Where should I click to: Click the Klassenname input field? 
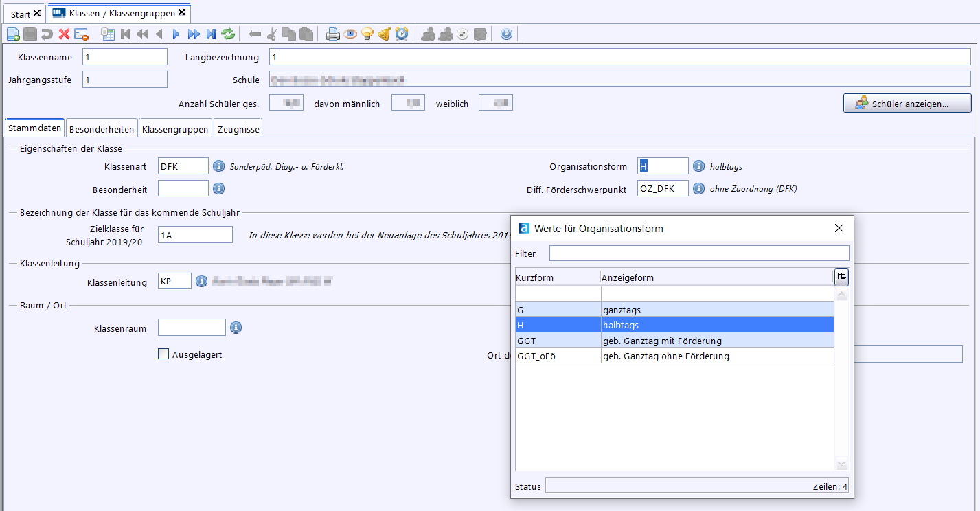point(125,57)
